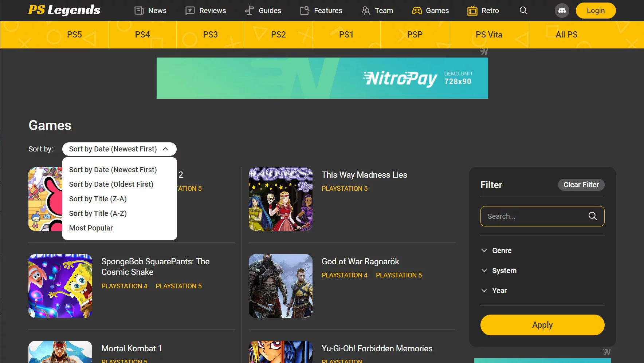Viewport: 644px width, 363px height.
Task: Click the Retro TV icon
Action: pyautogui.click(x=472, y=11)
